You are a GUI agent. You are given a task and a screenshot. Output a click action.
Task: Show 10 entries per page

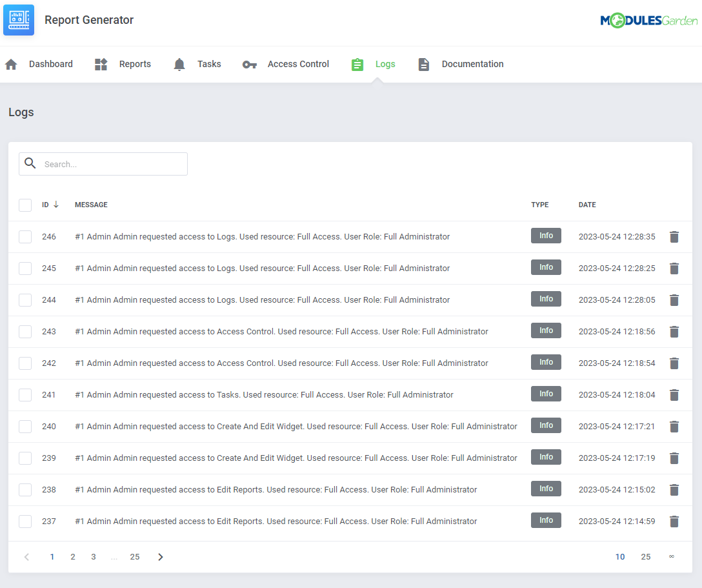pyautogui.click(x=620, y=556)
